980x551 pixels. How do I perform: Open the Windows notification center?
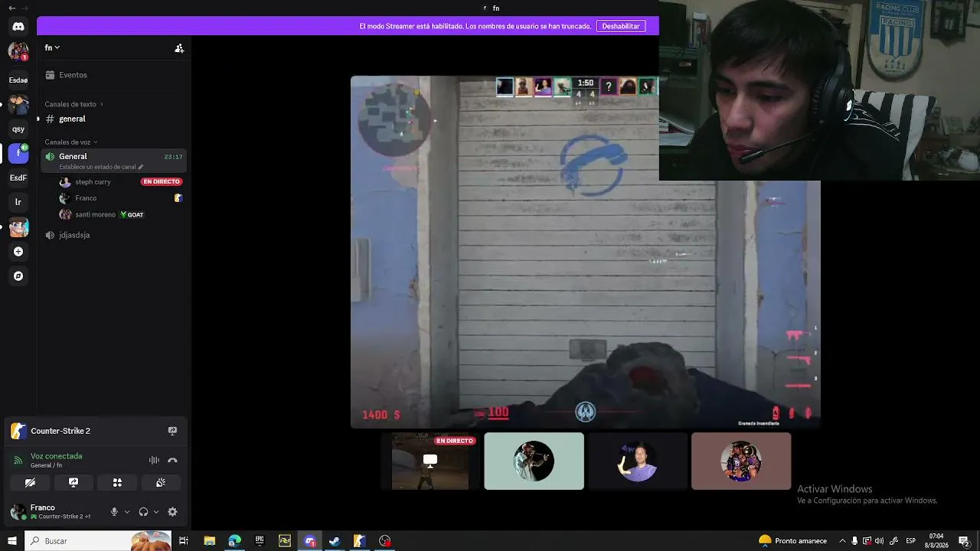click(964, 541)
